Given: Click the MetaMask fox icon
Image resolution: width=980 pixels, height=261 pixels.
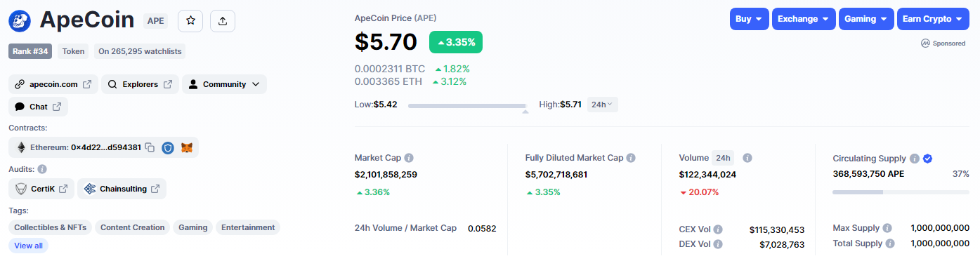Looking at the screenshot, I should [187, 147].
